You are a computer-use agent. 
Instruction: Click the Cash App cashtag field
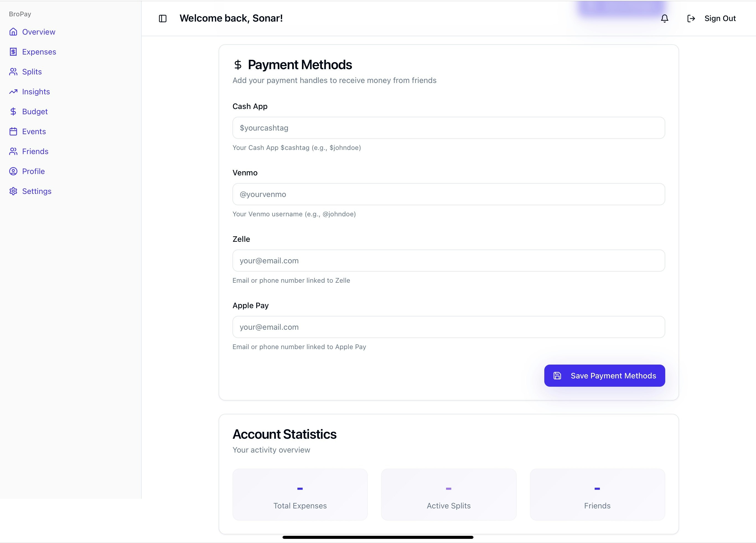[x=448, y=128]
